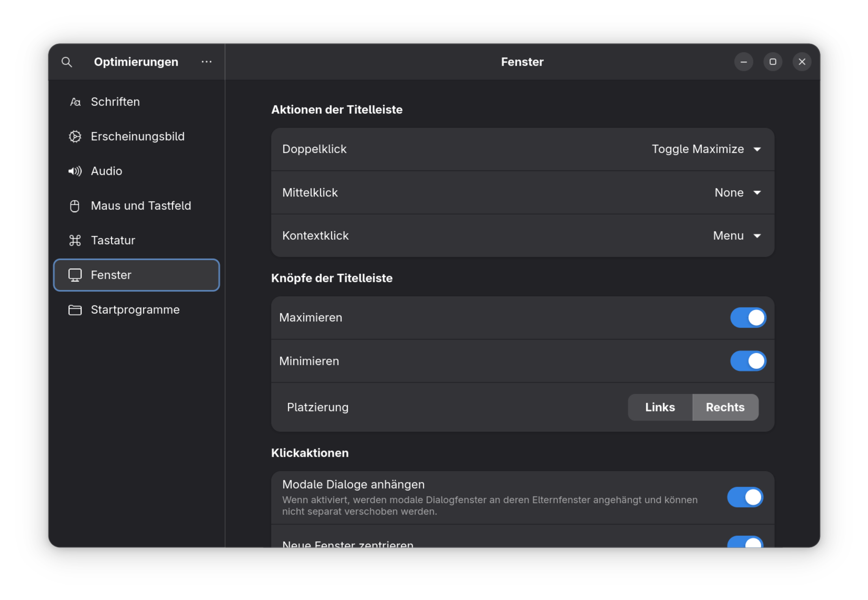The width and height of the screenshot is (868, 600).
Task: Disable the Maximieren titlebar button switch
Action: tap(748, 318)
